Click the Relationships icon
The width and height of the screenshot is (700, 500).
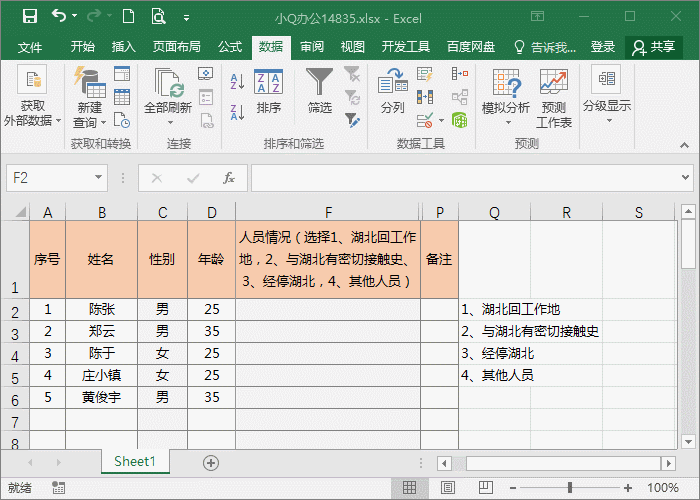pyautogui.click(x=459, y=97)
